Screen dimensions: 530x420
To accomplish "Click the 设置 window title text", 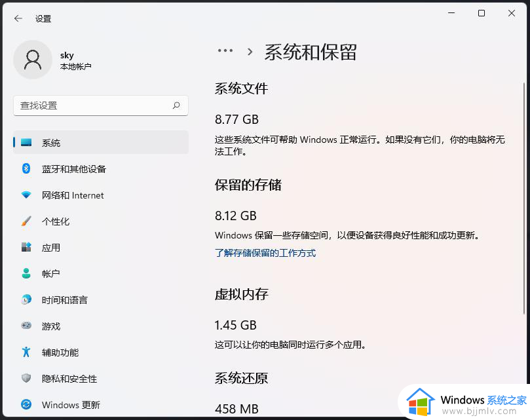I will (43, 18).
